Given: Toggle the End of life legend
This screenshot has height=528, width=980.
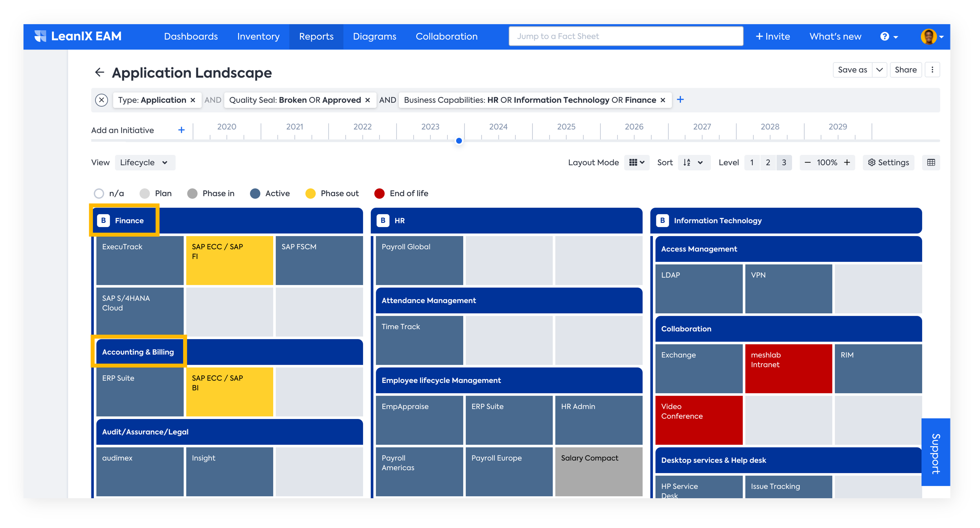Looking at the screenshot, I should 401,194.
